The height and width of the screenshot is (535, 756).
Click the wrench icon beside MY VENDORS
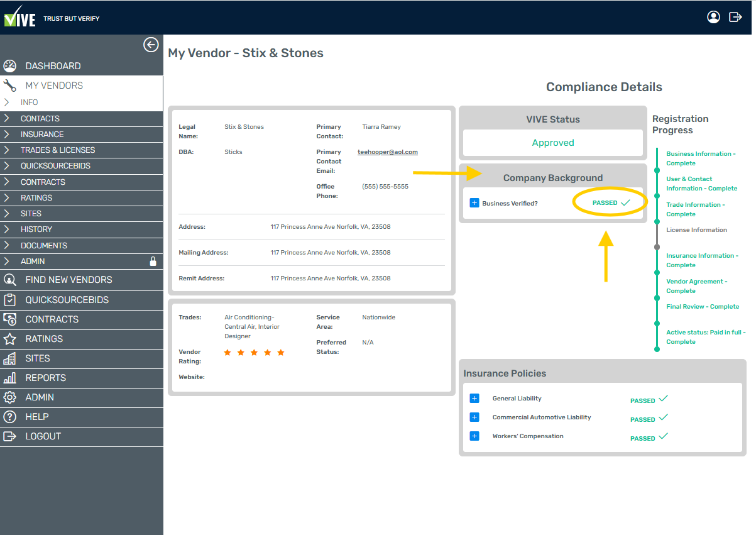[11, 85]
